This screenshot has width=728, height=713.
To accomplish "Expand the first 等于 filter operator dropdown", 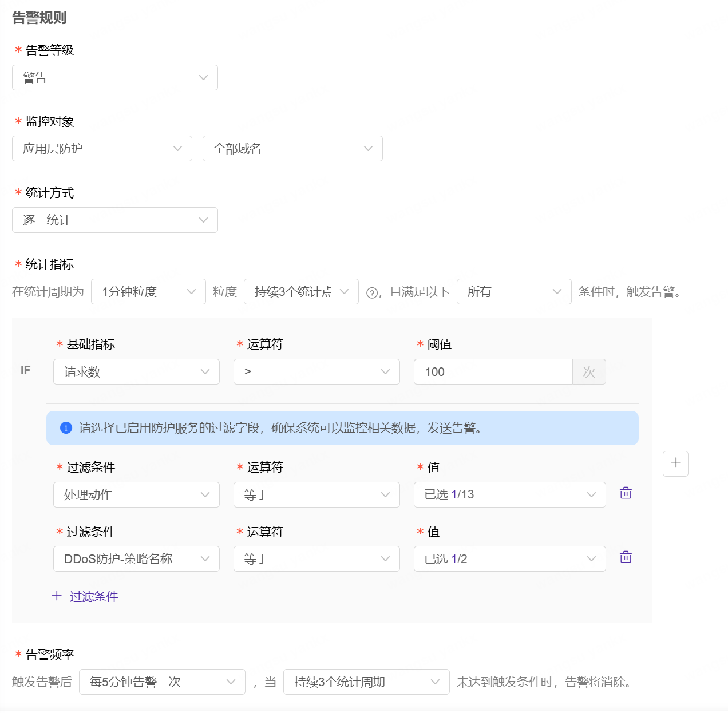I will pos(316,494).
